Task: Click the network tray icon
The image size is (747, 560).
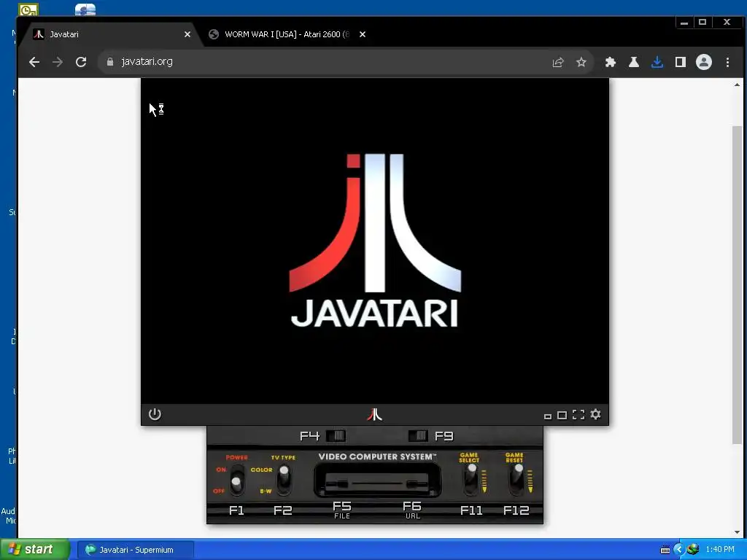Action: pyautogui.click(x=693, y=550)
